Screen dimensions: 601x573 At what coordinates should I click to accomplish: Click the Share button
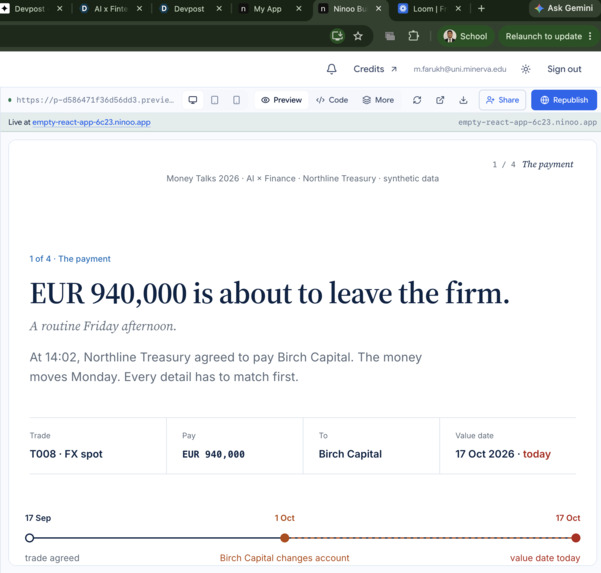pos(502,100)
